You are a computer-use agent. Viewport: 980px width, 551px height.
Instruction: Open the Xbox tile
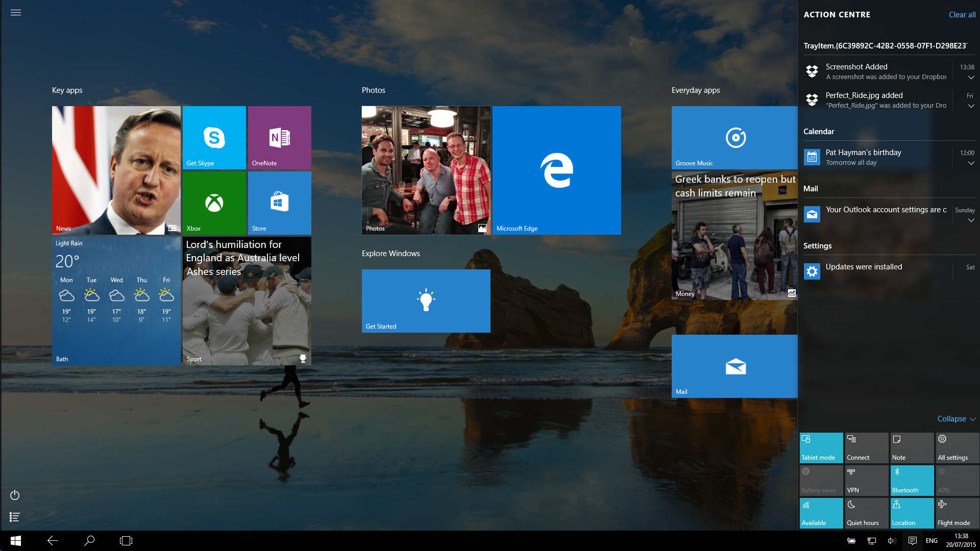coord(214,203)
